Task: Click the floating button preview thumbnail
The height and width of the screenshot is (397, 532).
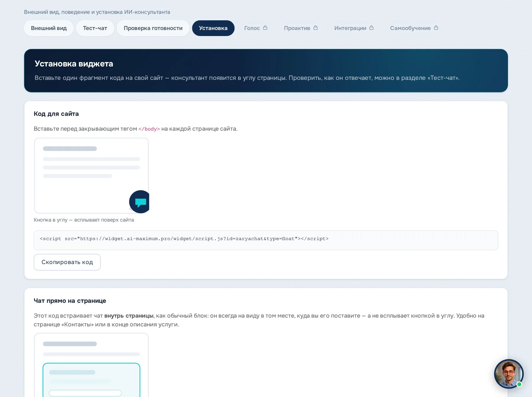Action: (x=91, y=175)
